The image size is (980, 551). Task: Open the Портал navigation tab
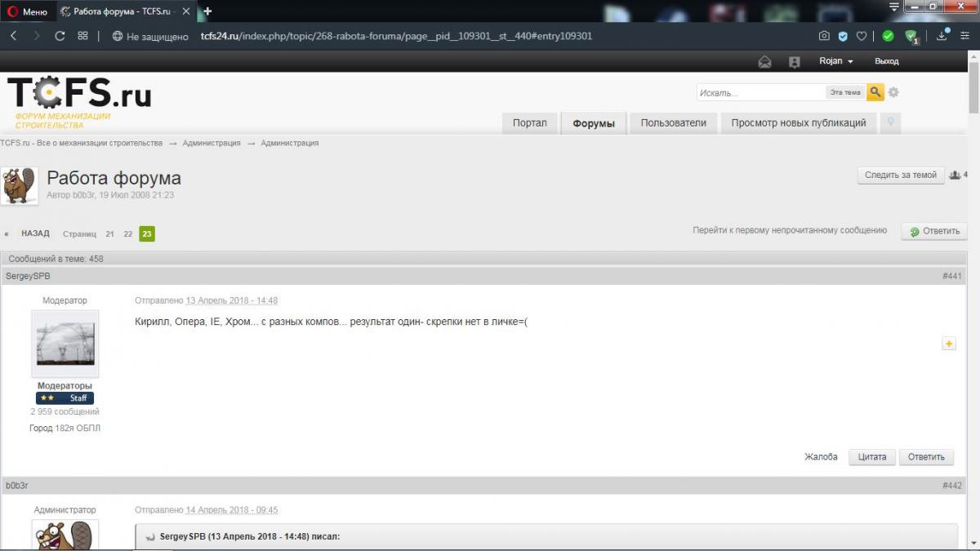click(x=530, y=123)
